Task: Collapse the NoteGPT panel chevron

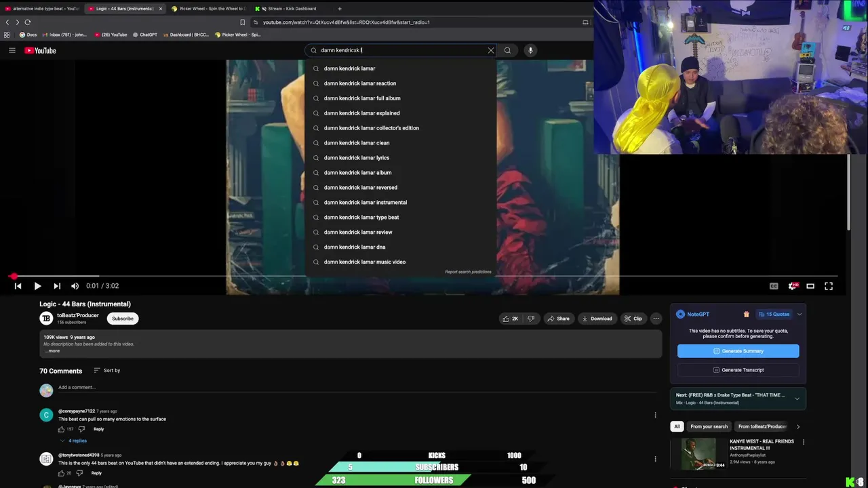Action: 800,314
